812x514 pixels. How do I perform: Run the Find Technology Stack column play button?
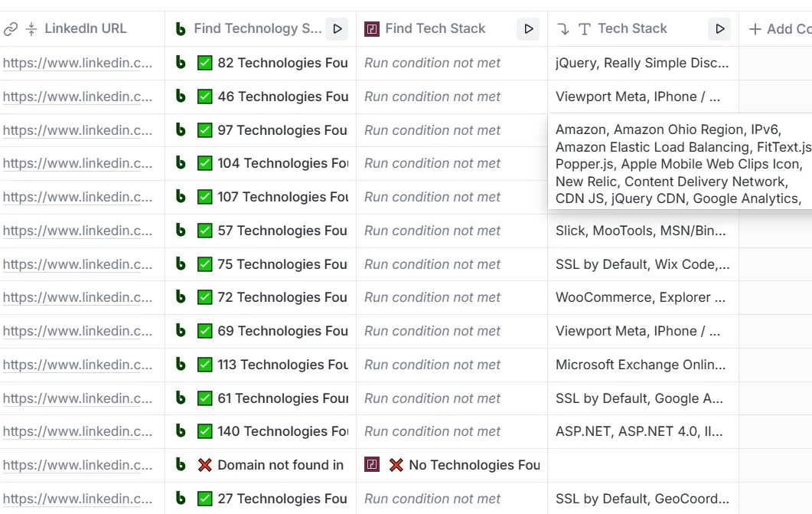tap(338, 28)
